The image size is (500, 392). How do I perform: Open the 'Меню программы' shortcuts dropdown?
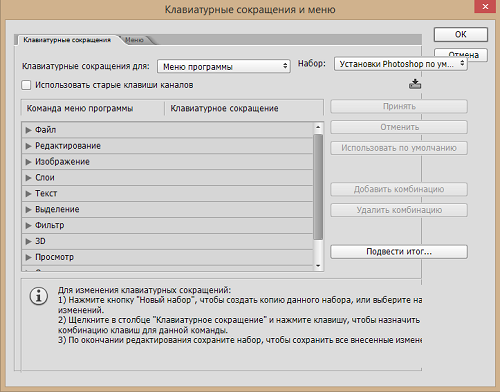(224, 66)
